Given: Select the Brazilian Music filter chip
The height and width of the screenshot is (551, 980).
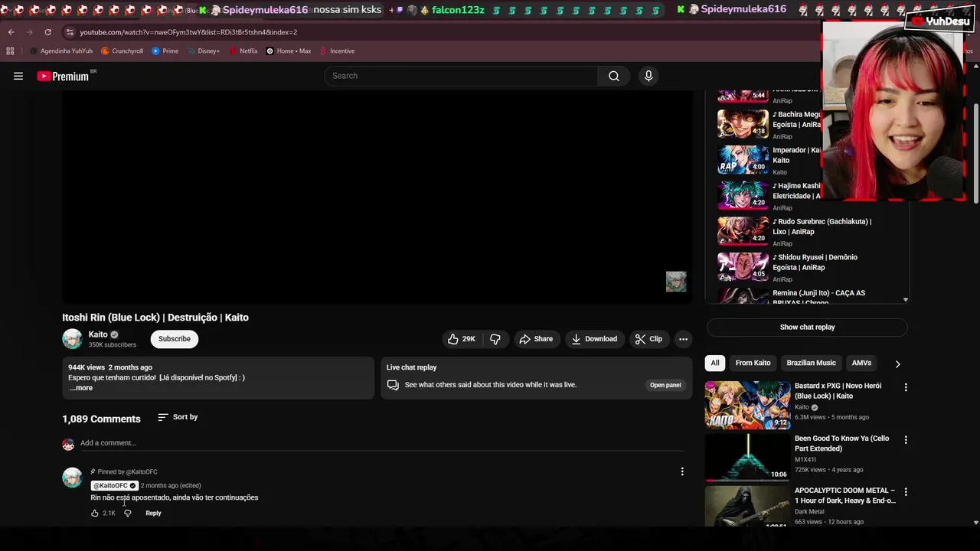Looking at the screenshot, I should point(811,363).
